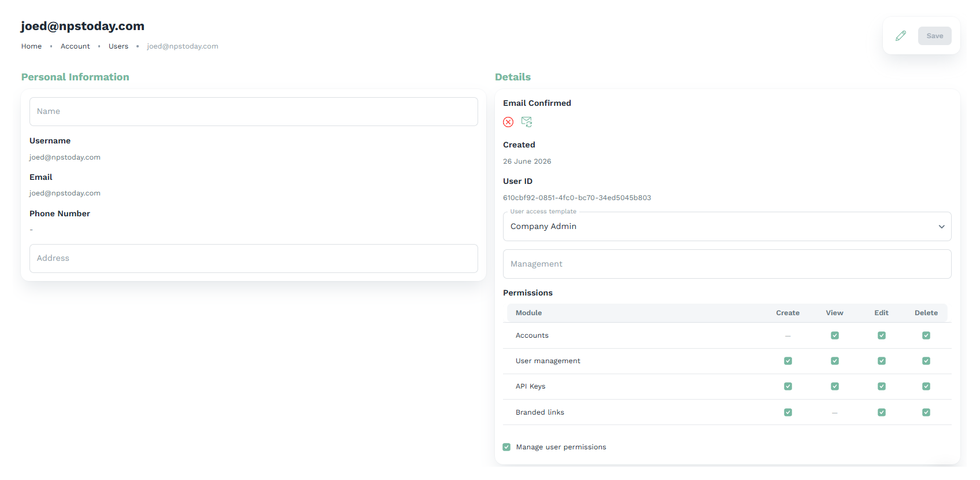Focus the Name input field
The image size is (980, 480).
(253, 112)
